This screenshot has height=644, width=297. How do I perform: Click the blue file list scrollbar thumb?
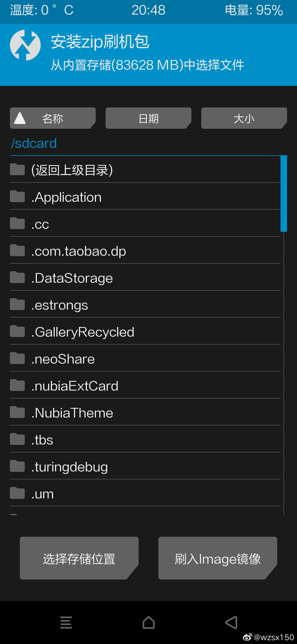tap(284, 193)
